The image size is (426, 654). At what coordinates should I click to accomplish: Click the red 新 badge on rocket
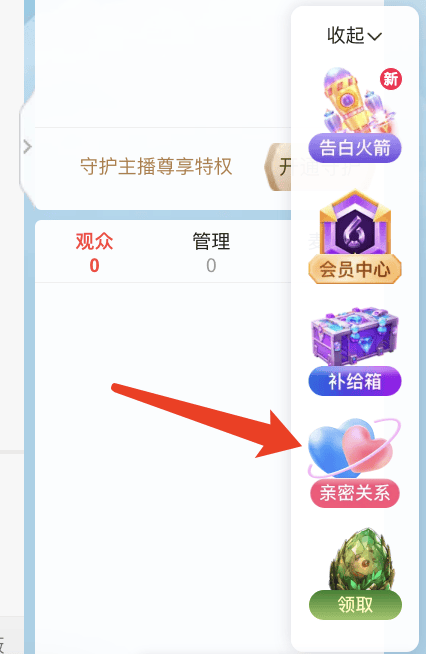pyautogui.click(x=391, y=79)
